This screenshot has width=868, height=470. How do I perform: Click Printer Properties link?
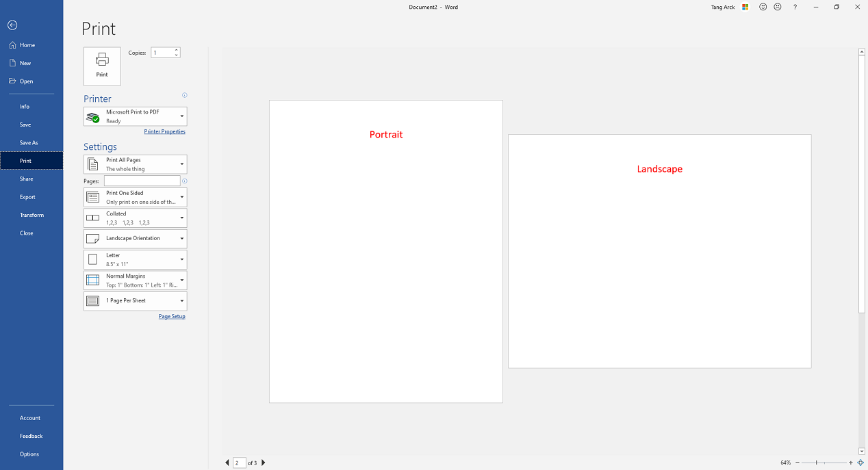165,131
